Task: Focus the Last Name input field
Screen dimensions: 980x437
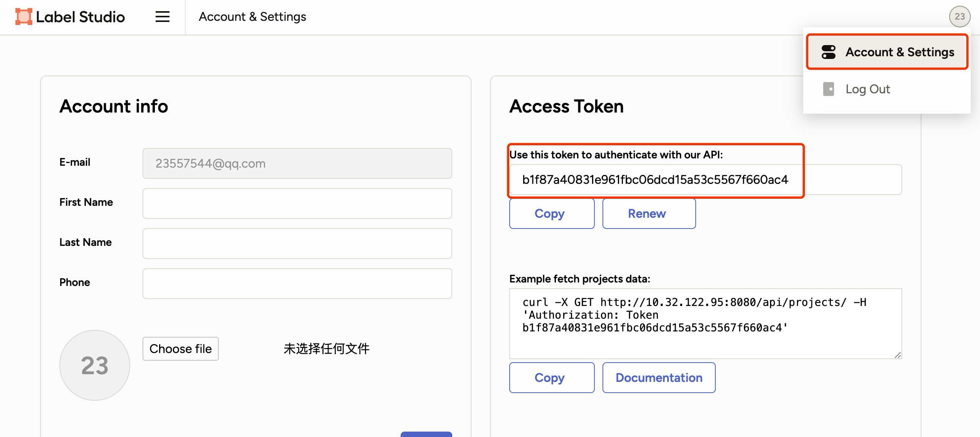Action: [297, 244]
